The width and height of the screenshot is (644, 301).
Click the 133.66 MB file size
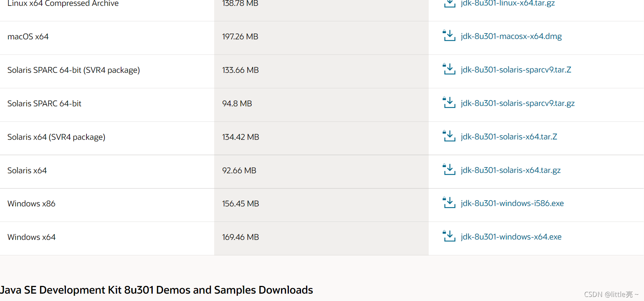pyautogui.click(x=240, y=70)
